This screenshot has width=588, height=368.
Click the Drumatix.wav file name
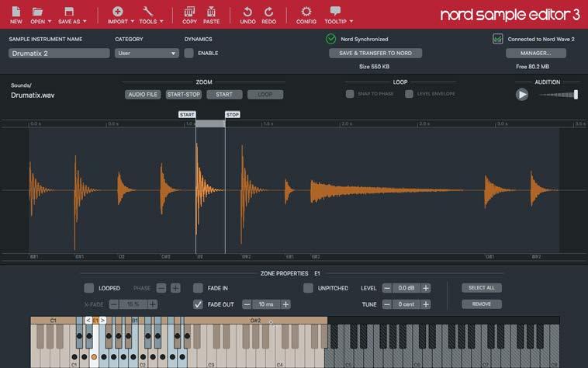[33, 95]
